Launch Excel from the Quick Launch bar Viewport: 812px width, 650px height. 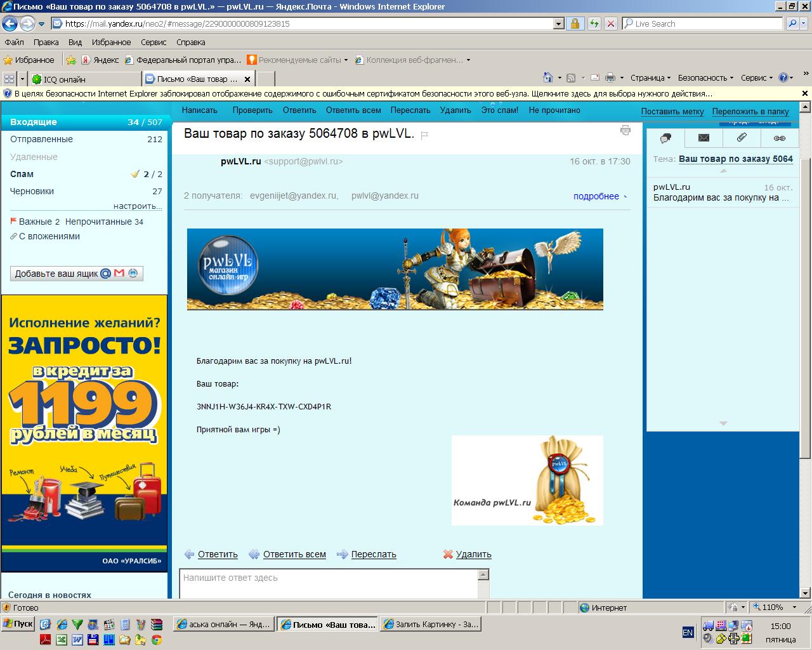[x=62, y=639]
